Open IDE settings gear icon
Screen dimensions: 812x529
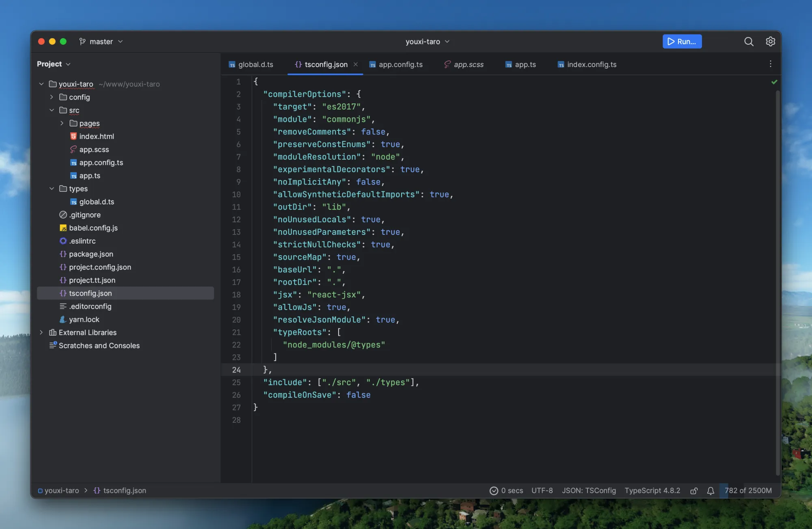770,41
